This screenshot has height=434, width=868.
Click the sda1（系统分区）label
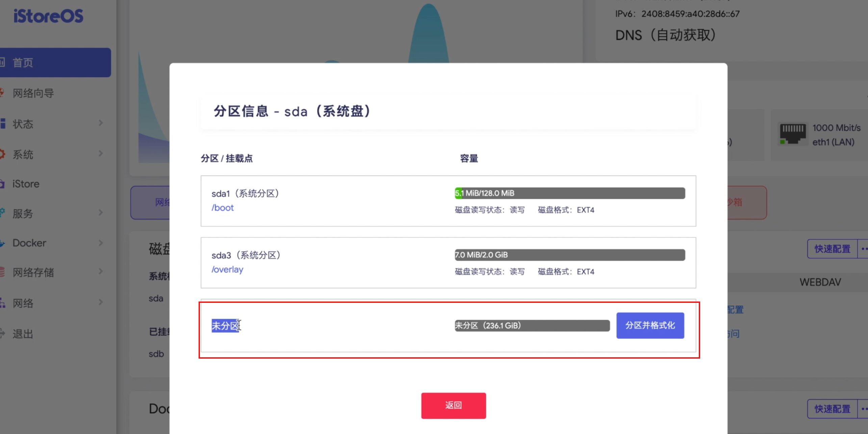point(246,194)
